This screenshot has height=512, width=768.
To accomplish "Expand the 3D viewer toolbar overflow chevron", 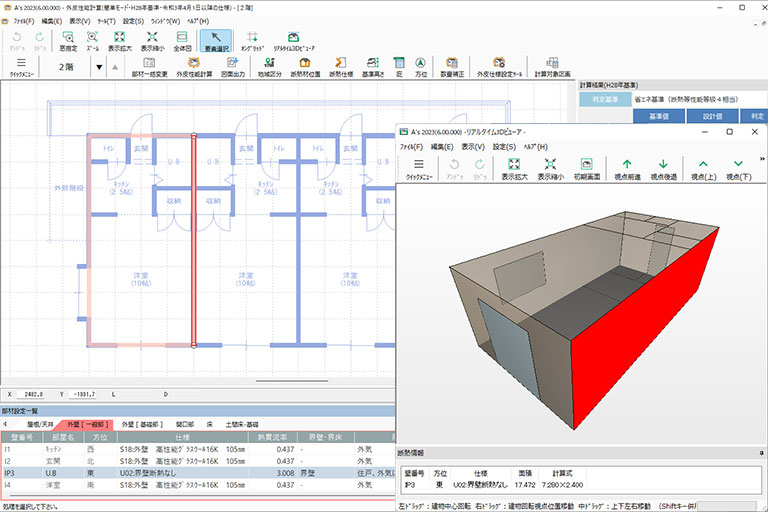I will point(762,159).
